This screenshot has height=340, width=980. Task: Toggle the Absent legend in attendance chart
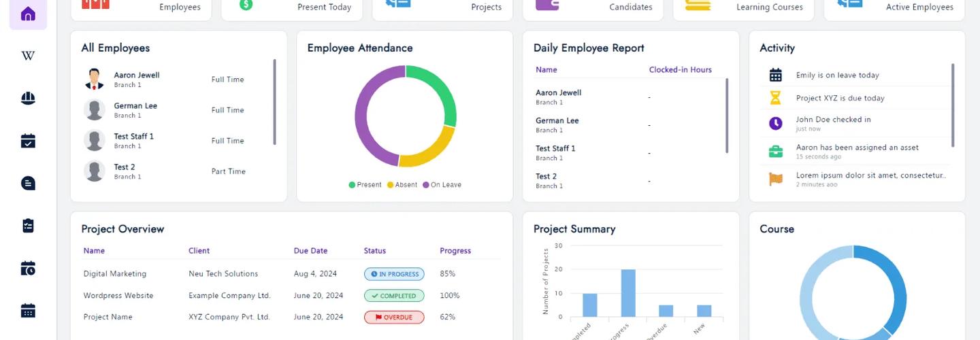point(402,185)
